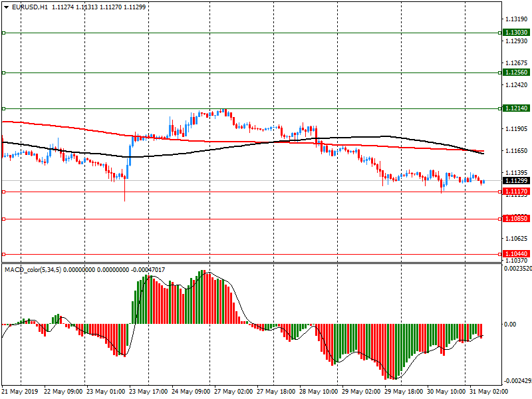Screen dimensions: 532x399
Task: Click the 1.13190 value on the price scale
Action: point(516,19)
